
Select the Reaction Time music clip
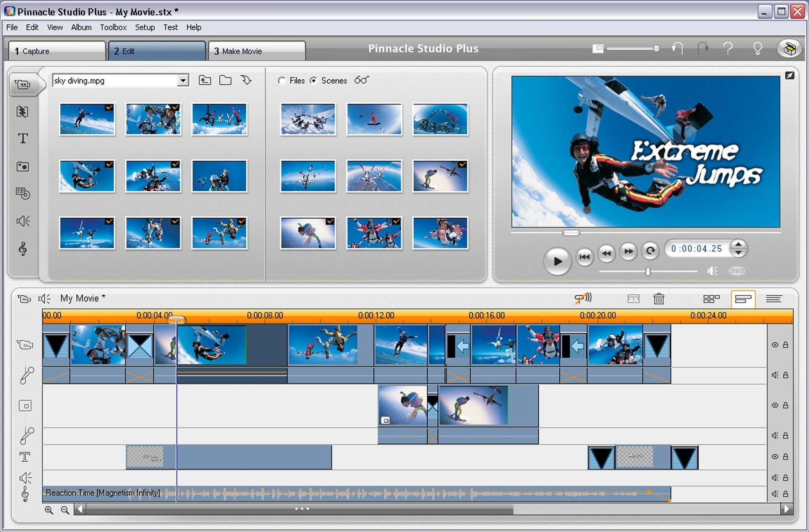point(357,494)
